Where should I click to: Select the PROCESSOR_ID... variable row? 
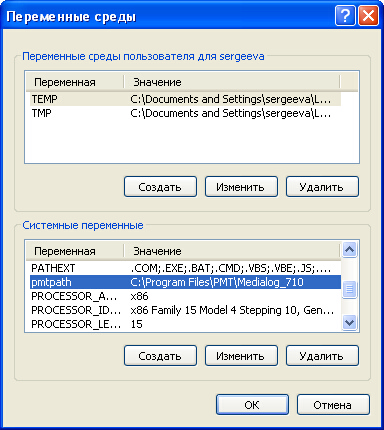185,310
